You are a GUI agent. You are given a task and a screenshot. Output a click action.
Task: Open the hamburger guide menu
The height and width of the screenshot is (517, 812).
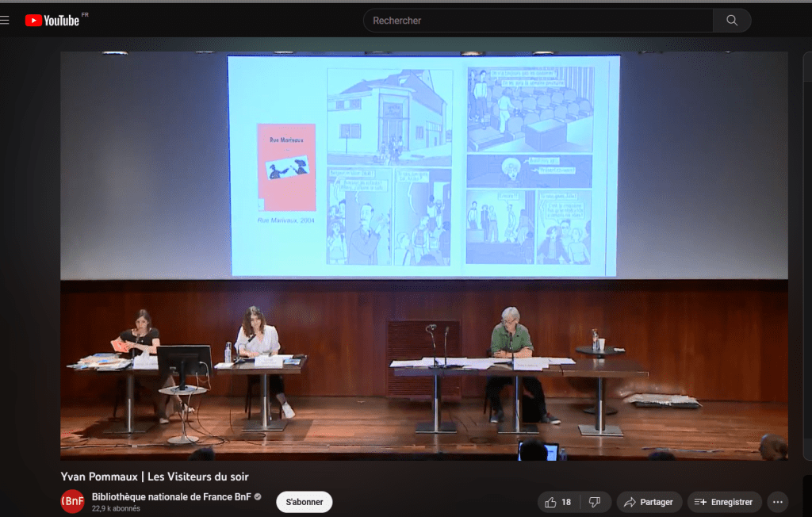coord(5,21)
